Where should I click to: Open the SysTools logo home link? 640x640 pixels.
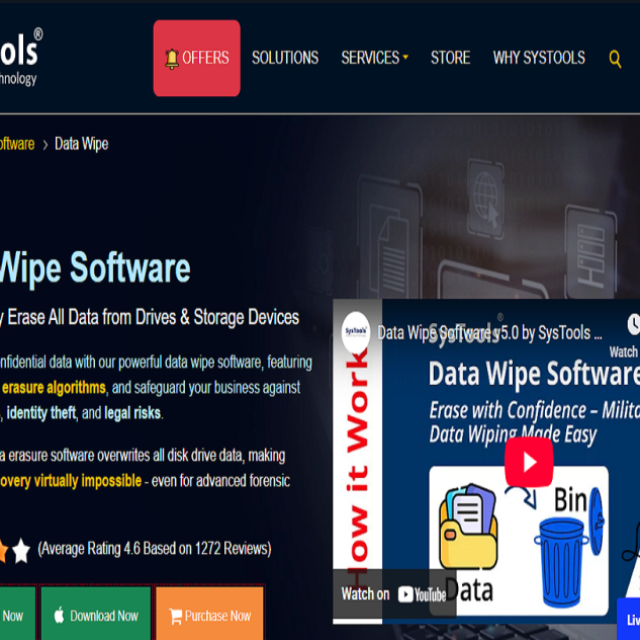20,58
